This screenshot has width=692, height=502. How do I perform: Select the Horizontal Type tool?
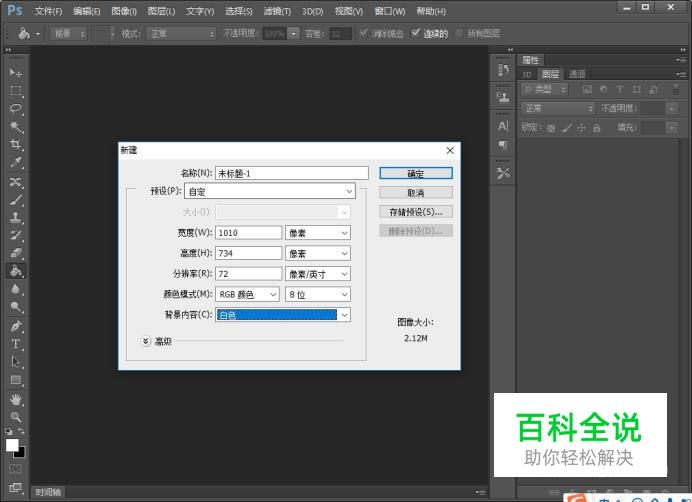tap(16, 344)
